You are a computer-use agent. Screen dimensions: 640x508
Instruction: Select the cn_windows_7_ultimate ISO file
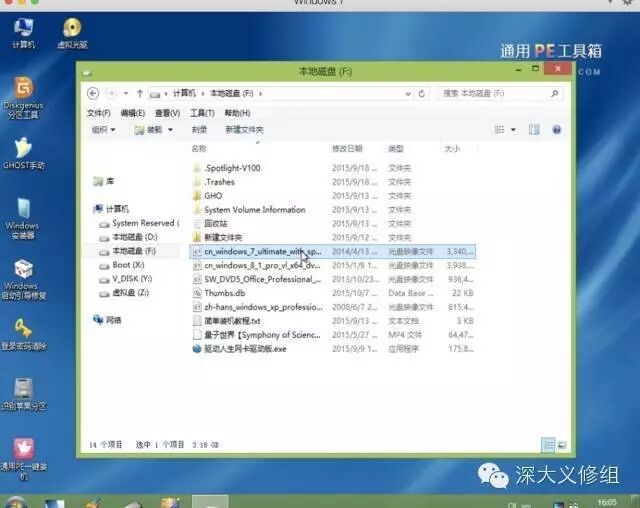333,251
